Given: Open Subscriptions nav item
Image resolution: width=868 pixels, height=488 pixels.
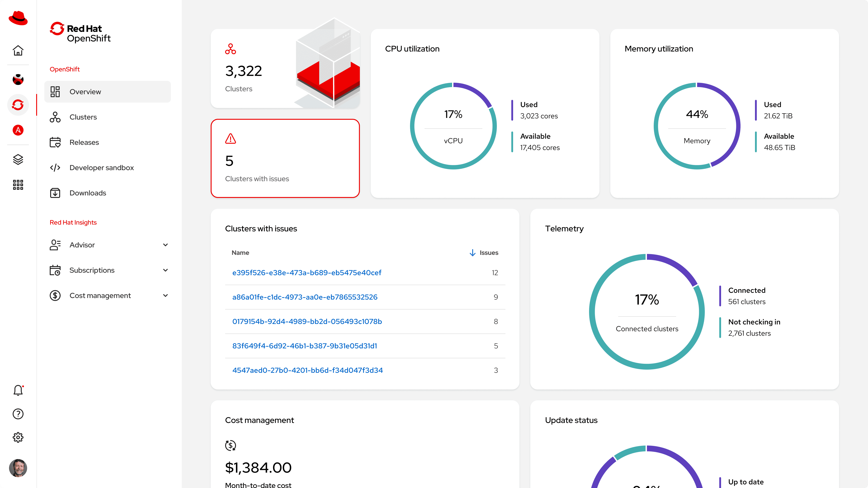Looking at the screenshot, I should [108, 270].
